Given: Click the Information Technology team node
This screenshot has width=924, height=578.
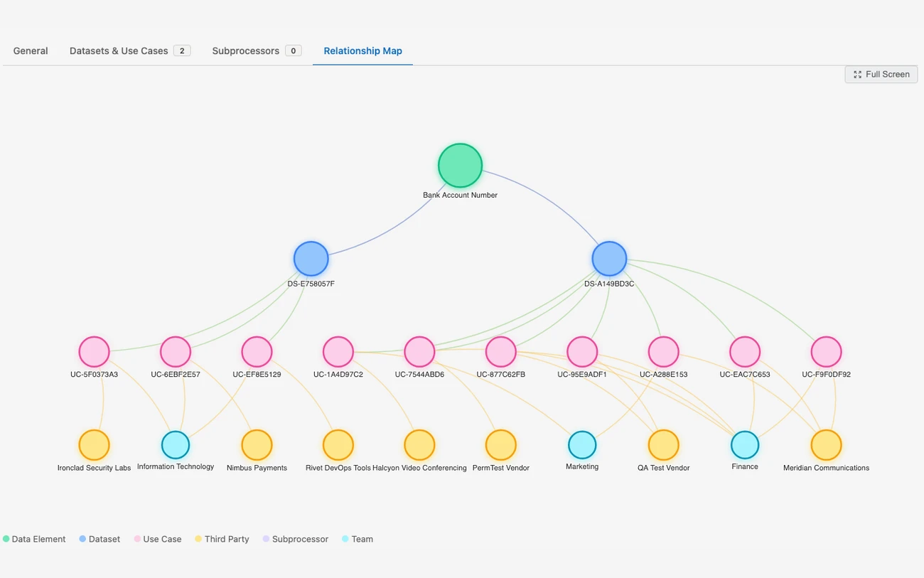Looking at the screenshot, I should tap(176, 445).
